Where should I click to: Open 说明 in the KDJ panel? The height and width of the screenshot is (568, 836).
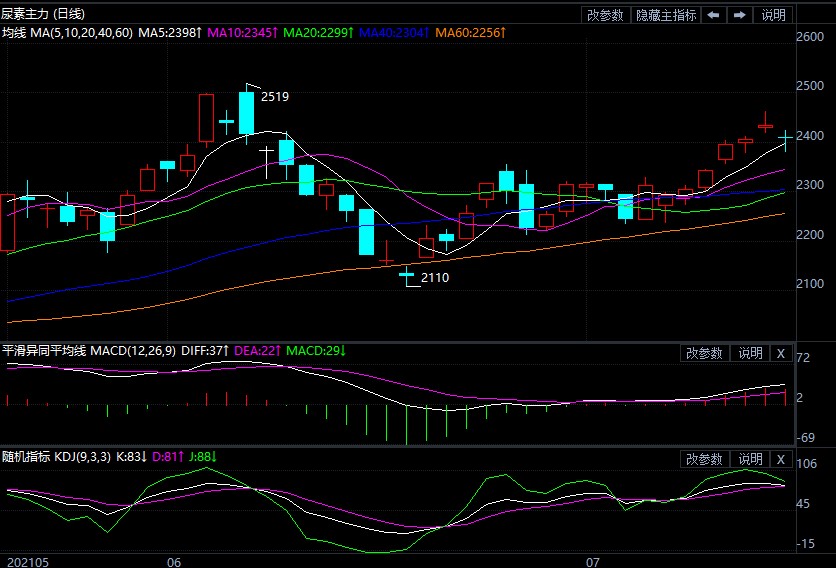tap(750, 459)
